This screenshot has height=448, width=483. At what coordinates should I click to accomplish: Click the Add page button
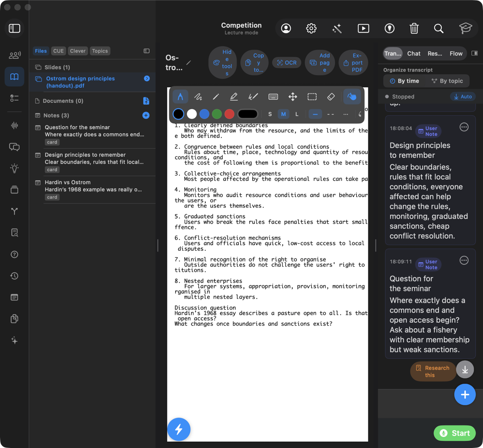tap(320, 63)
